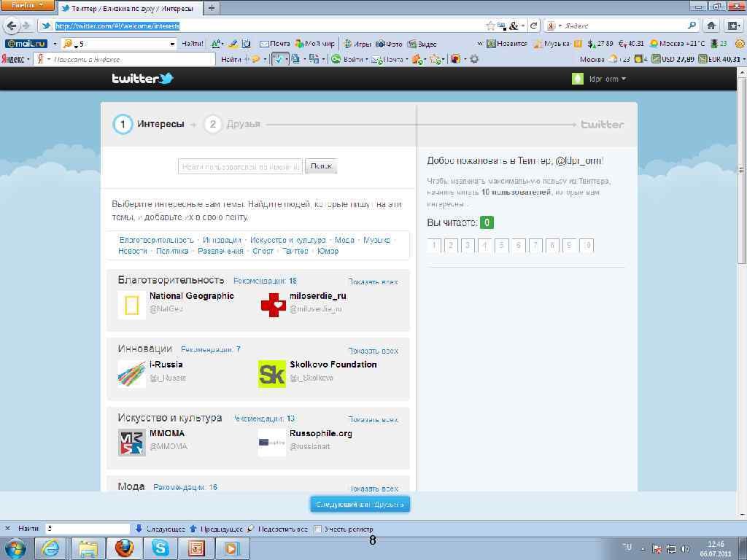Close the find bar with the X
747x560 pixels.
point(7,529)
